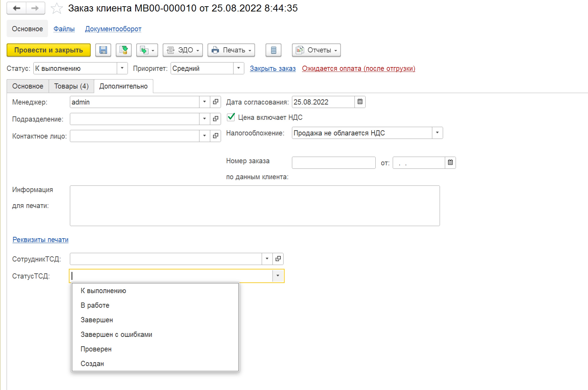Screen dimensions: 588x390
Task: Switch to the Основное tab under Статус
Action: [28, 86]
